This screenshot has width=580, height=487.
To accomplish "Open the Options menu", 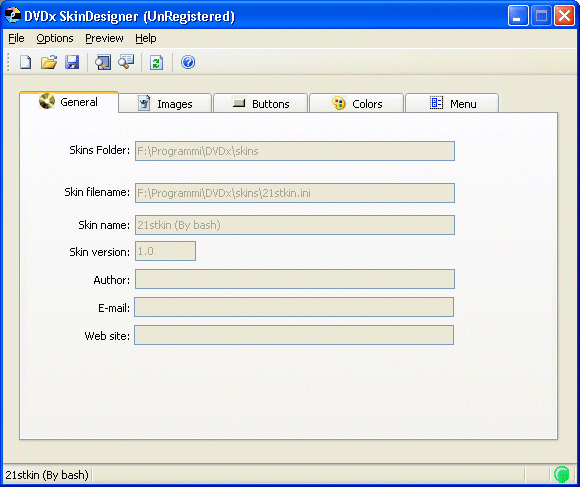I will coord(55,38).
